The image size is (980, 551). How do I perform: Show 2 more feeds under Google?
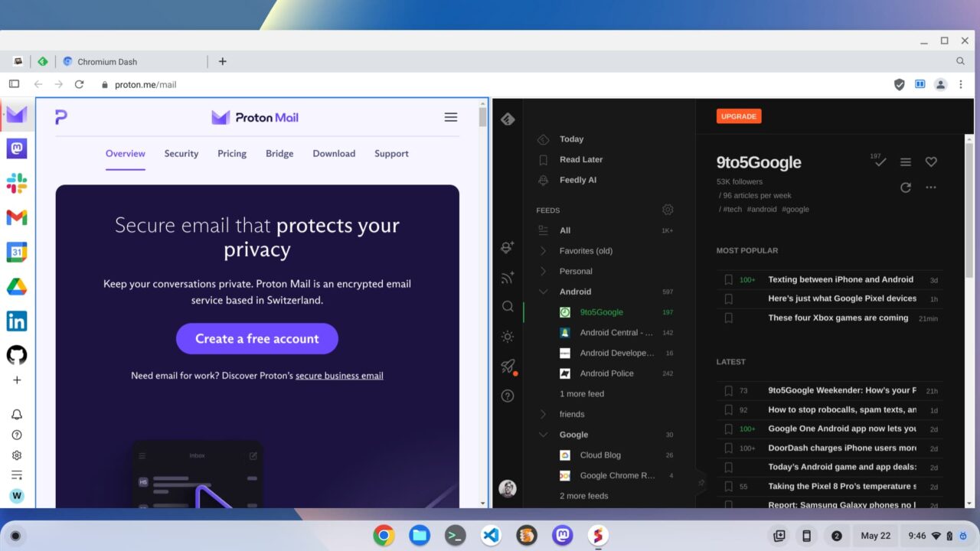click(584, 496)
